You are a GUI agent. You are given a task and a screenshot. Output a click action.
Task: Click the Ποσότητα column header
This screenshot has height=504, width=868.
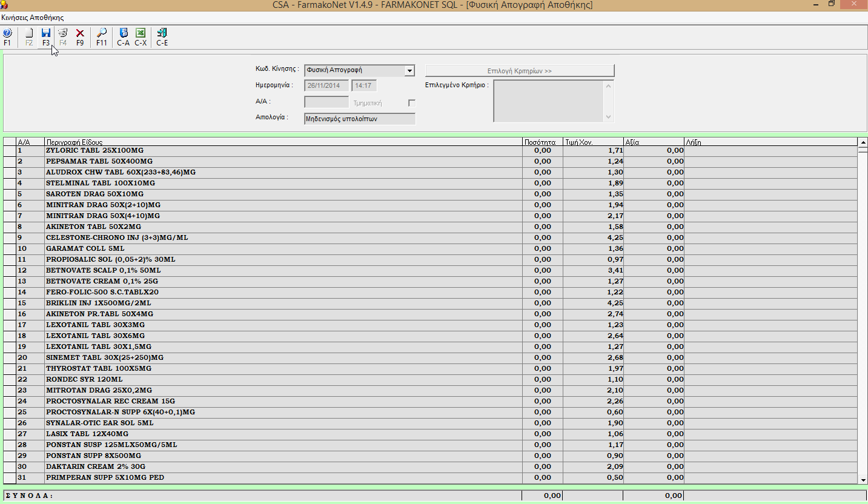(x=543, y=142)
